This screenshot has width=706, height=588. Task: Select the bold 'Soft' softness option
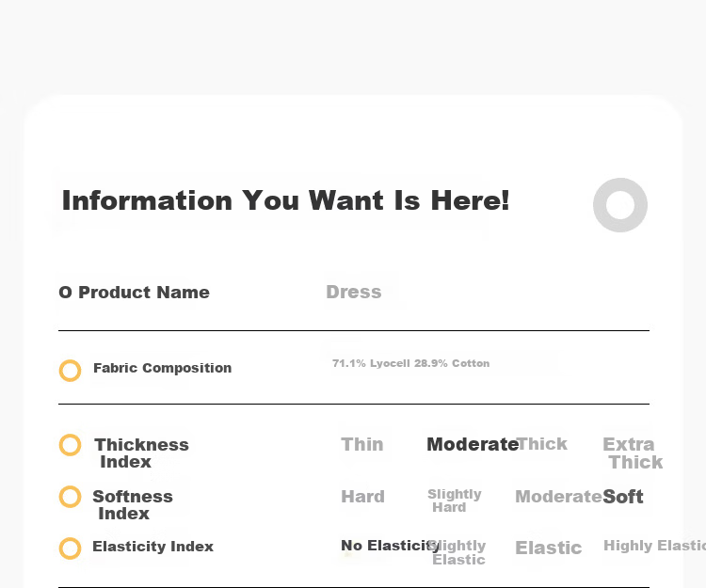click(623, 497)
